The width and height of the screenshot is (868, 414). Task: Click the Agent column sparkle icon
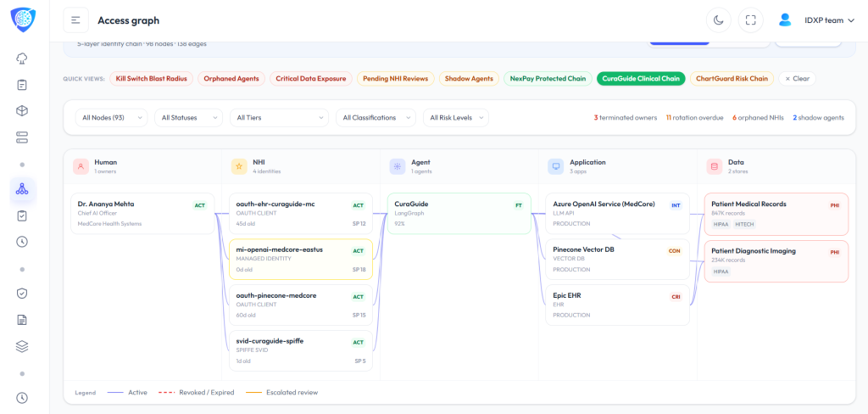(x=398, y=166)
